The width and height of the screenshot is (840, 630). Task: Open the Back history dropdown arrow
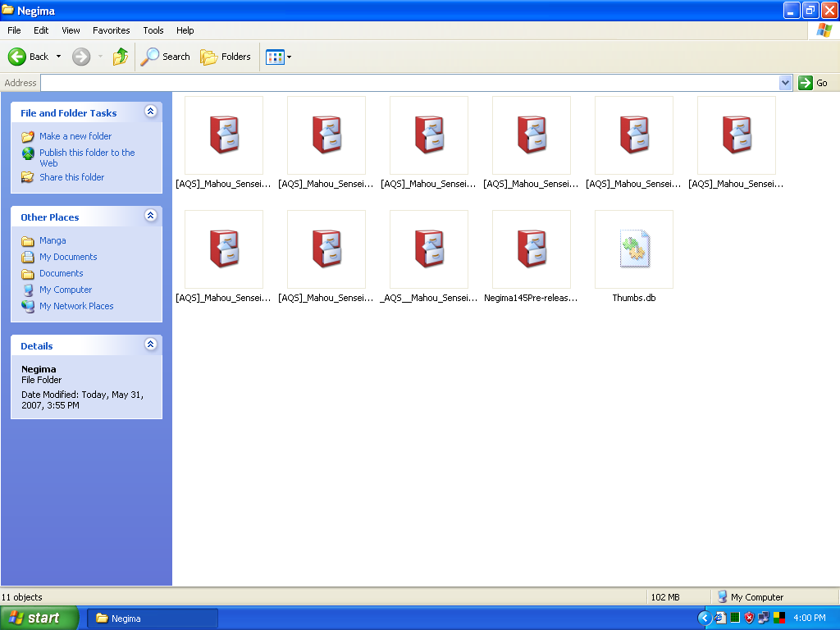(x=58, y=57)
